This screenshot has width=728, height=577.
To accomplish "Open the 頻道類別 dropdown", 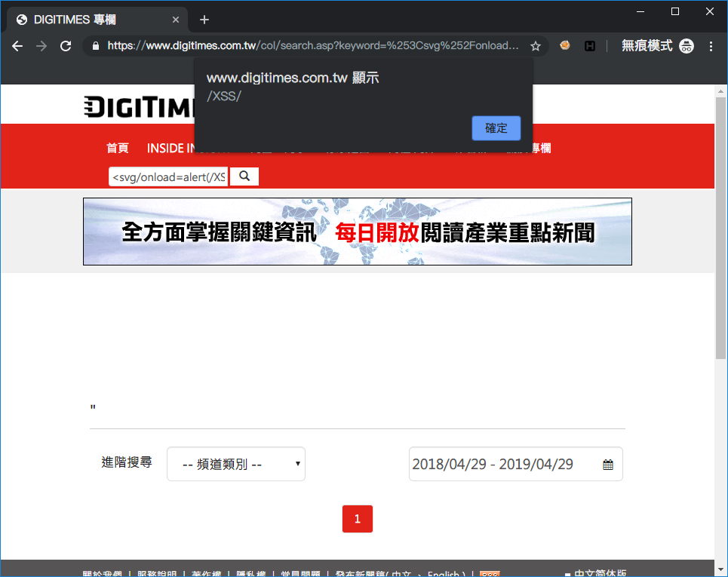I will [236, 464].
